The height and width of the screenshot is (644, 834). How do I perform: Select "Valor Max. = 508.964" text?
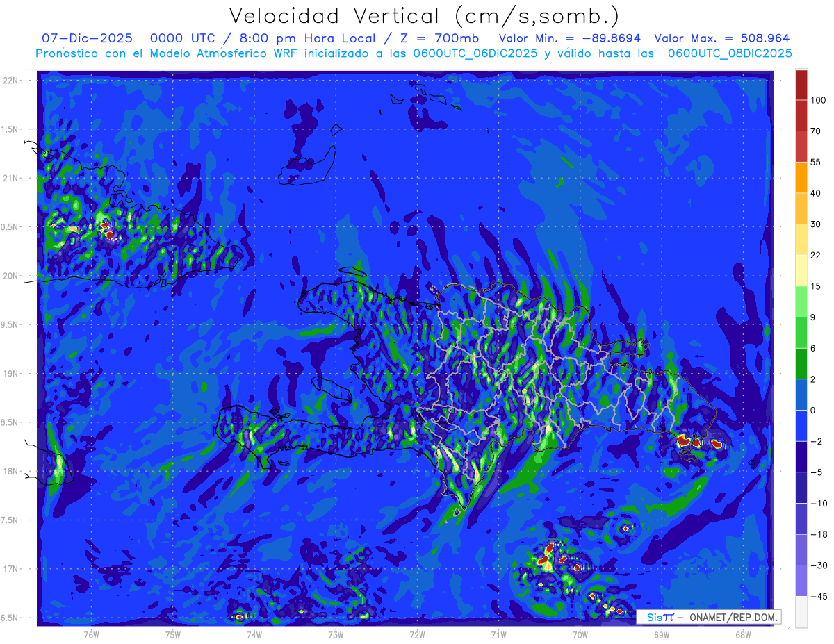(722, 38)
